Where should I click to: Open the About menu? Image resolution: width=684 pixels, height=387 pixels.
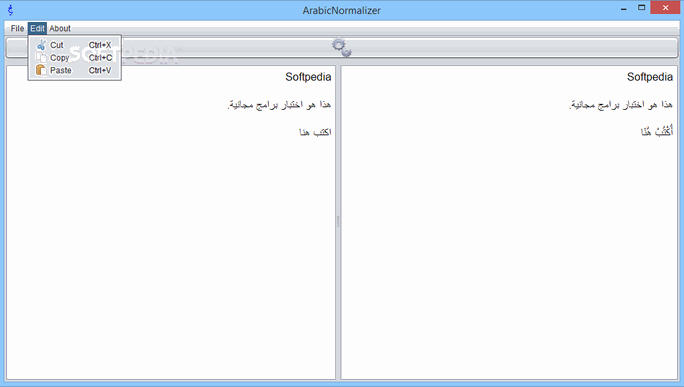(60, 28)
